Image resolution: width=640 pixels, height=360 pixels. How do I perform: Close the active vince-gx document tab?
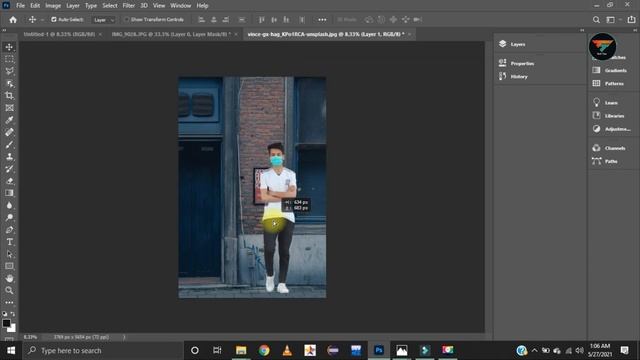[x=409, y=34]
